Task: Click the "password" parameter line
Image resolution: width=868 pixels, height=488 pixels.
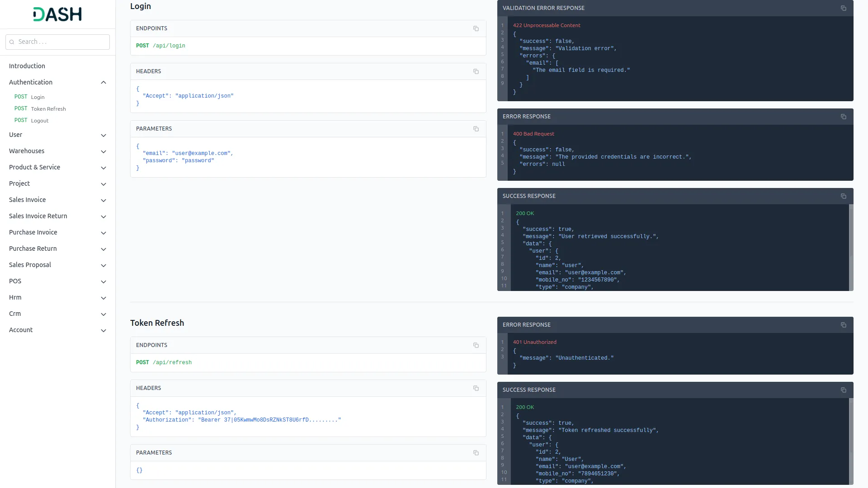Action: [179, 160]
